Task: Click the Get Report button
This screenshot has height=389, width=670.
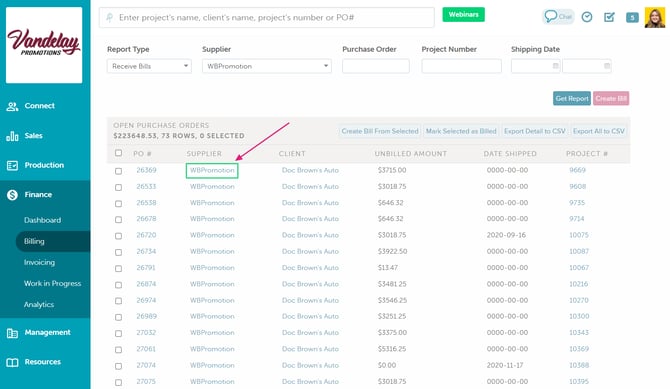Action: (572, 98)
